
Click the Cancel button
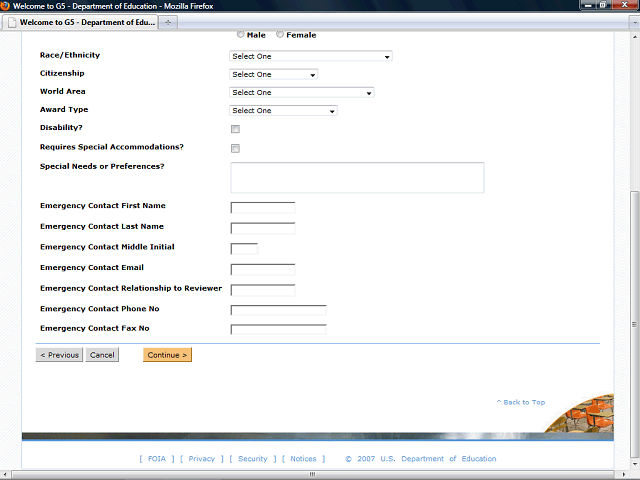102,355
